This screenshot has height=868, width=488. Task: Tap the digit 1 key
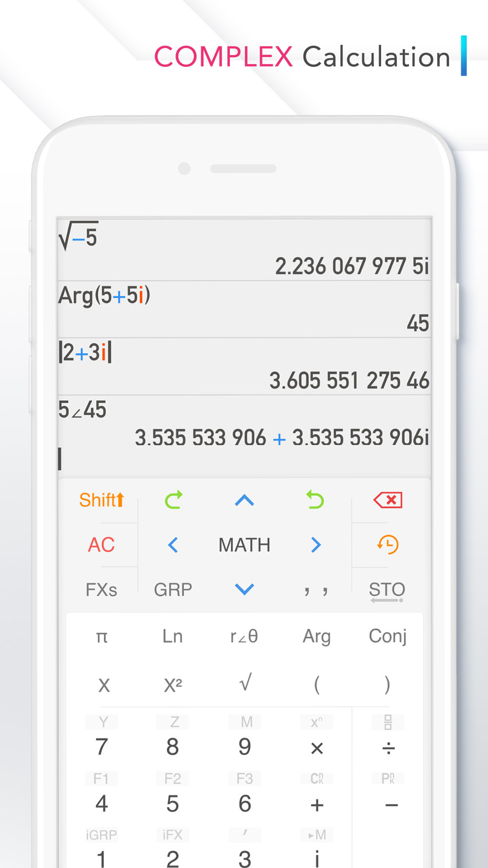(x=102, y=859)
